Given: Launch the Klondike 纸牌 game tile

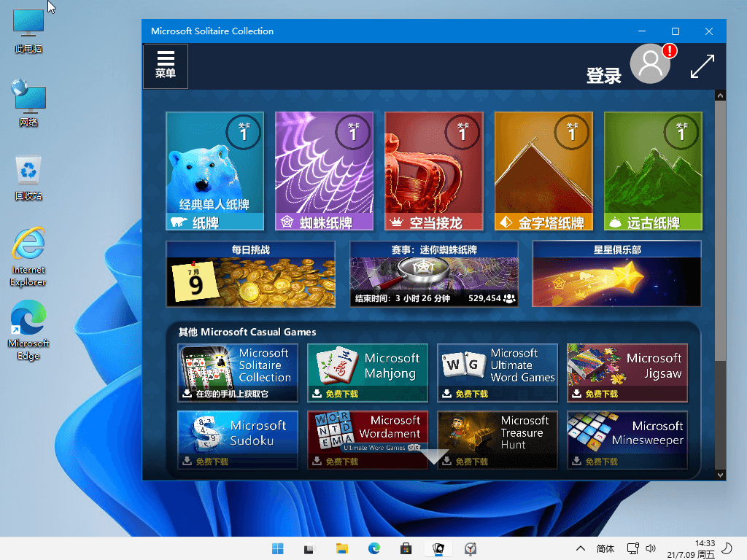Looking at the screenshot, I should coord(214,171).
